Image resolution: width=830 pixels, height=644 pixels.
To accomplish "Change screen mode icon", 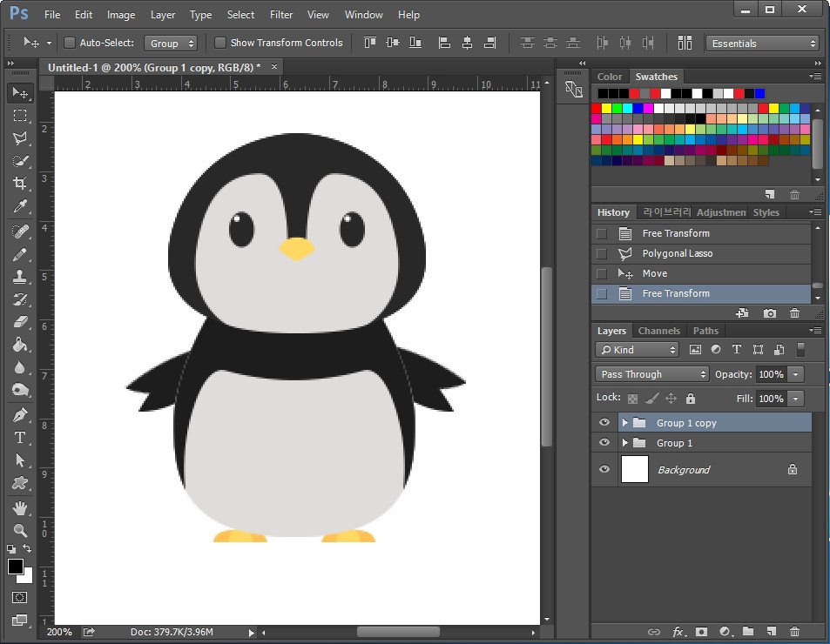I will coord(19,620).
